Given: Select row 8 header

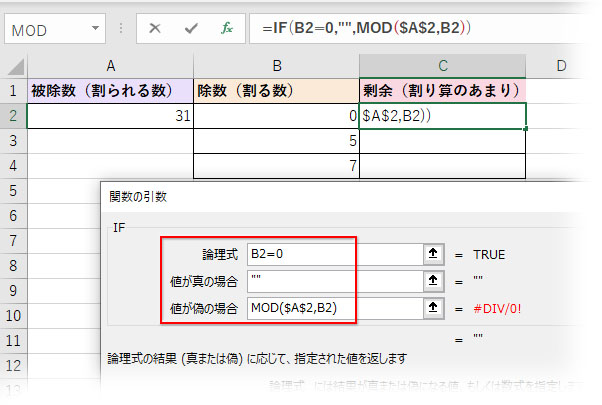Looking at the screenshot, I should [x=13, y=266].
